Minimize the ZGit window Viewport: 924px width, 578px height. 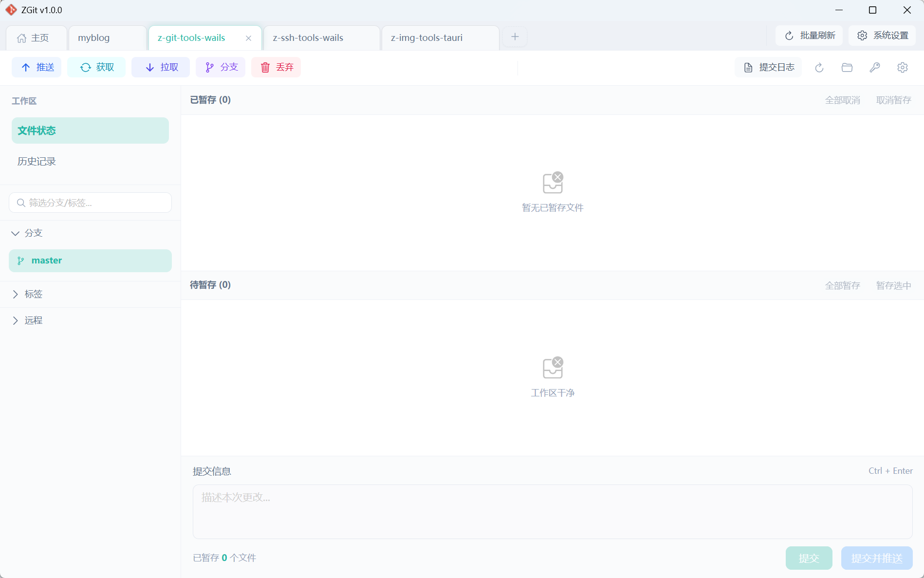[x=839, y=10]
